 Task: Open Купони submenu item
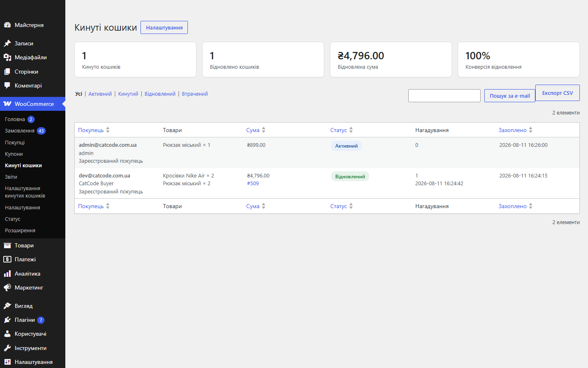14,154
